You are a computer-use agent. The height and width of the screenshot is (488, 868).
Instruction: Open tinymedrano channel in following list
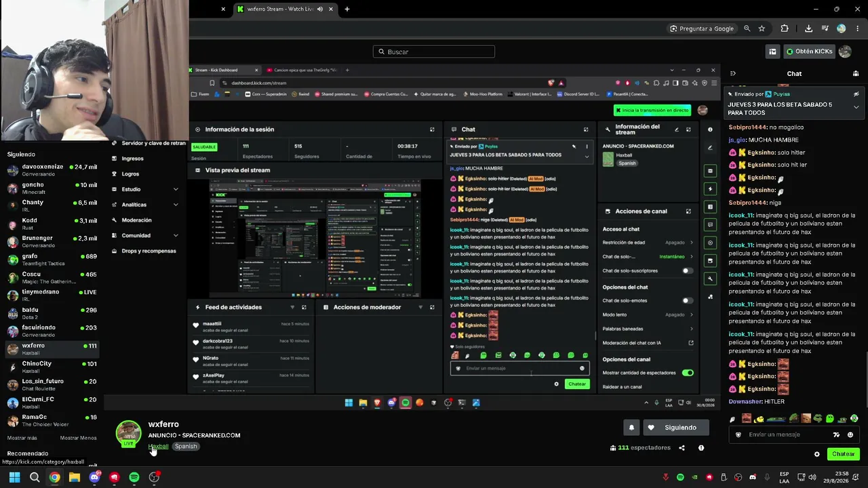point(52,295)
